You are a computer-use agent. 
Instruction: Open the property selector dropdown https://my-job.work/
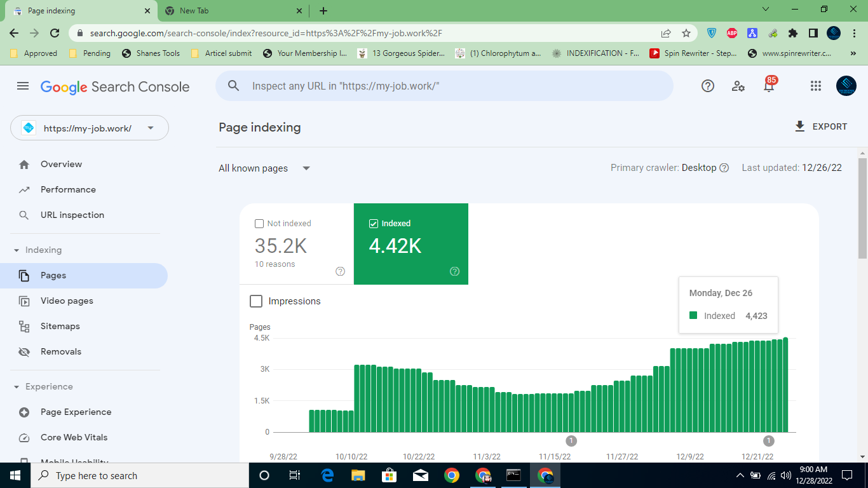pyautogui.click(x=90, y=128)
